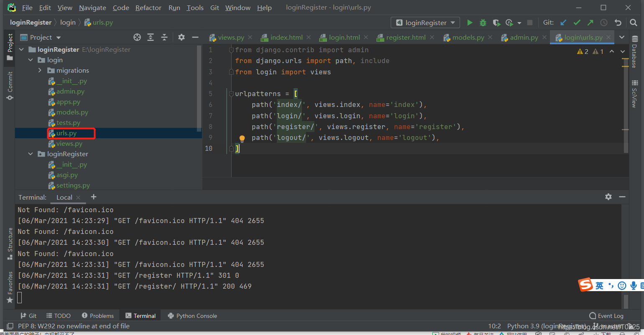
Task: Open the Python Console tool window
Action: pos(192,316)
